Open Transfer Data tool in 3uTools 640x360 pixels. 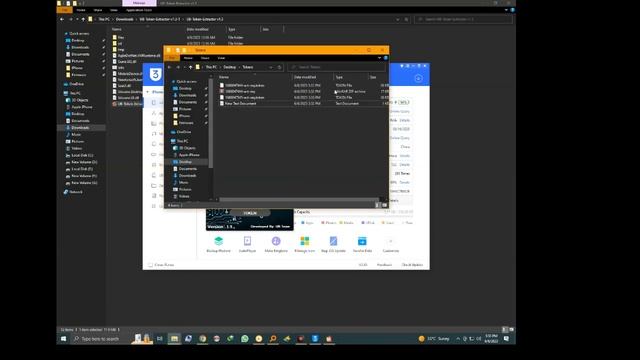362,244
